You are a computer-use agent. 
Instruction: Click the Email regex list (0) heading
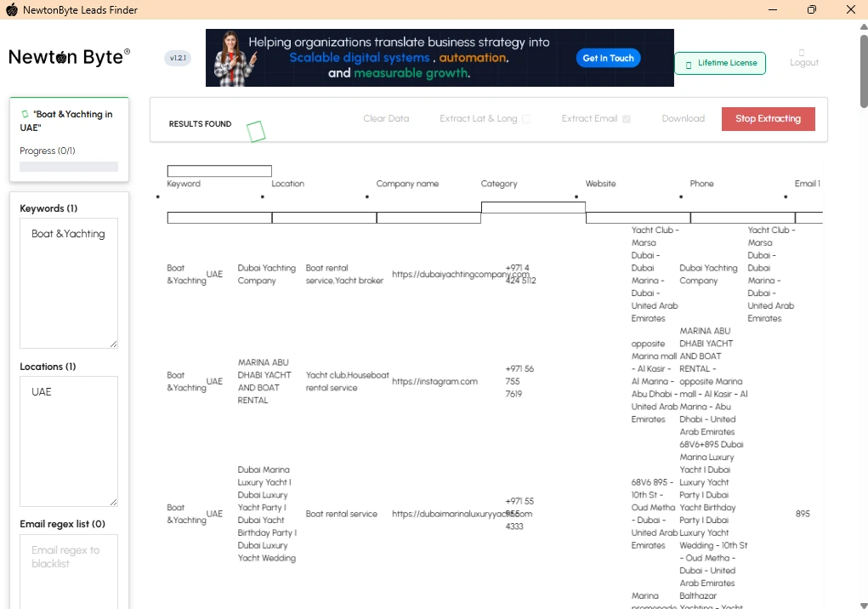pos(63,524)
